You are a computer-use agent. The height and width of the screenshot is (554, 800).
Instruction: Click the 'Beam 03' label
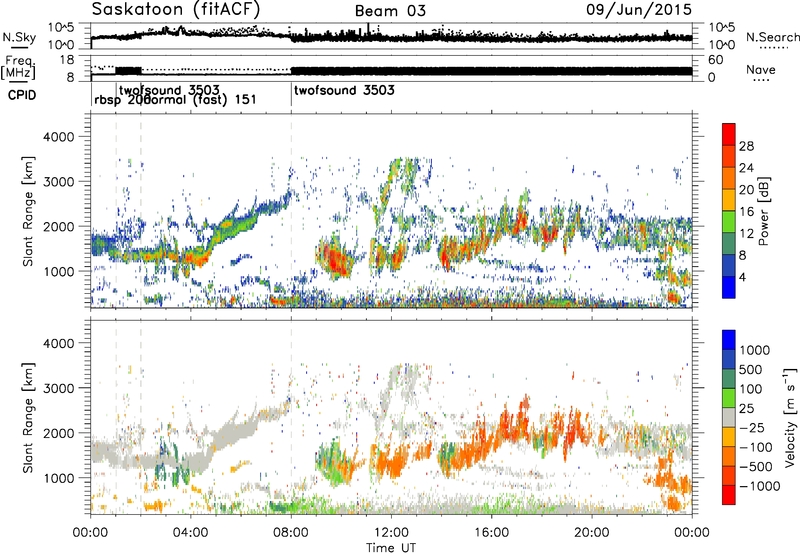click(390, 11)
